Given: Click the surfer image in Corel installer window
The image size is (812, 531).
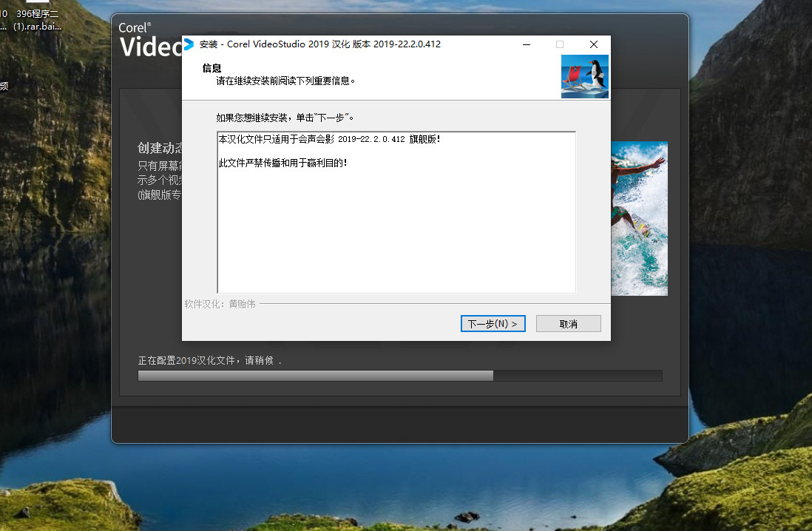Looking at the screenshot, I should [640, 219].
